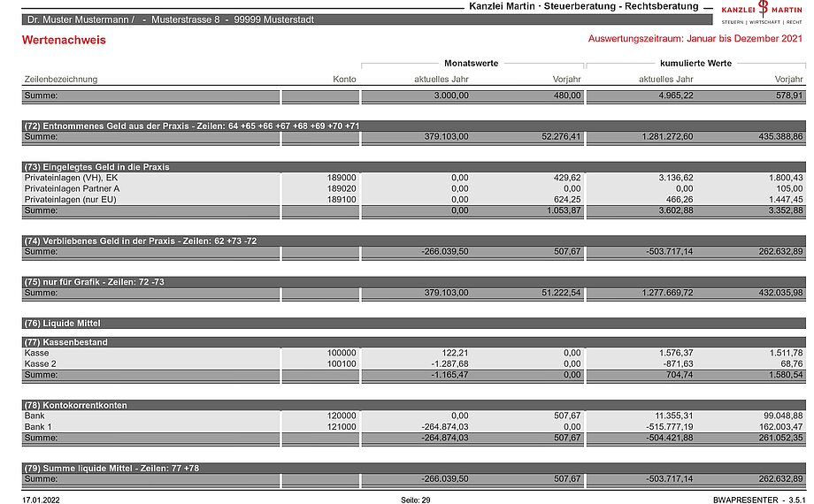Click the footer date 17.01.2022
The image size is (814, 504).
pos(41,500)
